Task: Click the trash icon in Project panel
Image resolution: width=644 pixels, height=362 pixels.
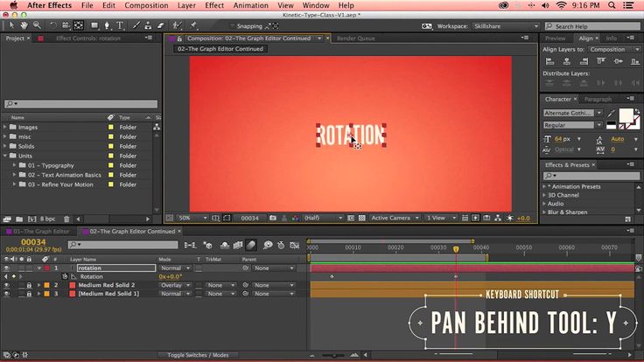Action: click(x=66, y=219)
